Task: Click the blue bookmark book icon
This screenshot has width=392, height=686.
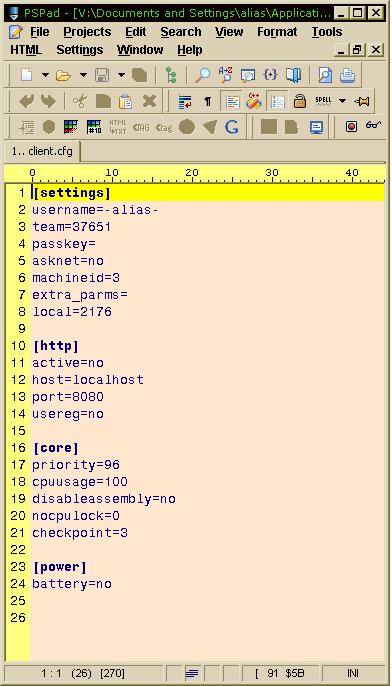Action: tap(293, 75)
